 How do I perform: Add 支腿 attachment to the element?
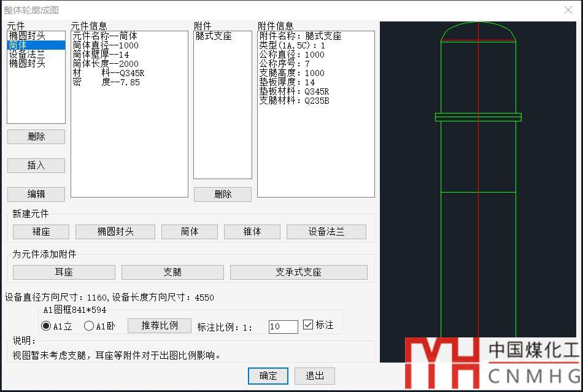pyautogui.click(x=172, y=272)
